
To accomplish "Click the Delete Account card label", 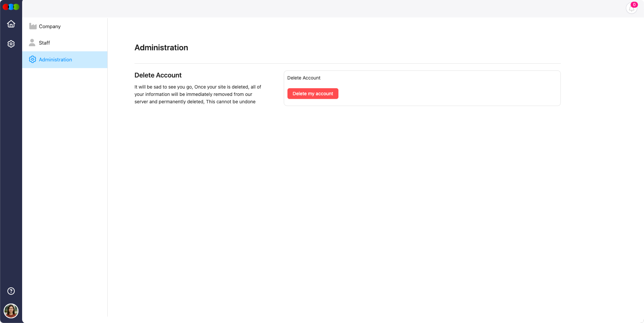I will click(x=304, y=78).
